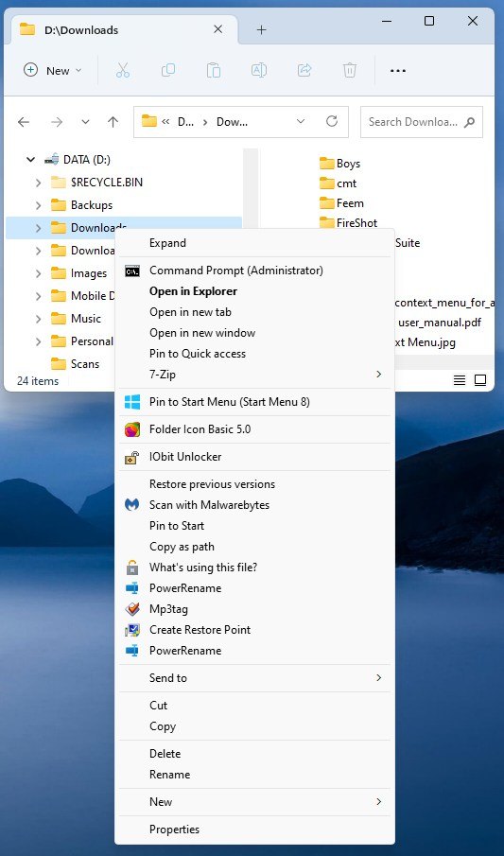Open the Send to submenu

254,678
